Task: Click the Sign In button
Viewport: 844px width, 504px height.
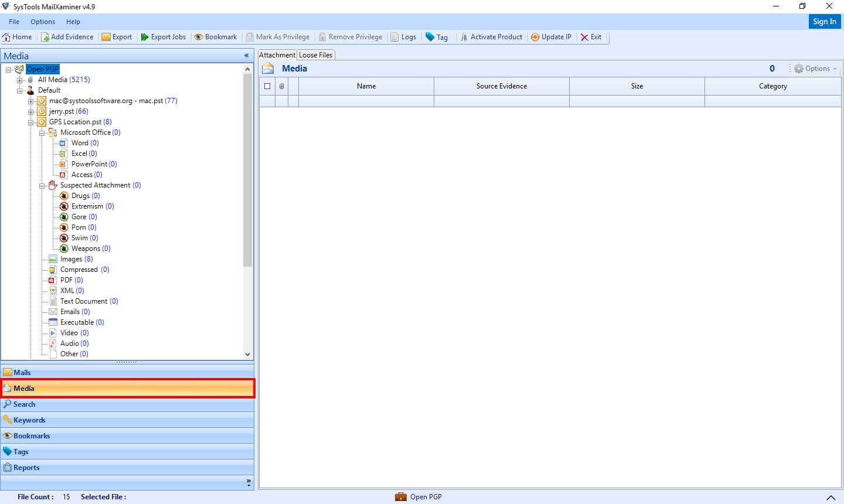Action: (825, 21)
